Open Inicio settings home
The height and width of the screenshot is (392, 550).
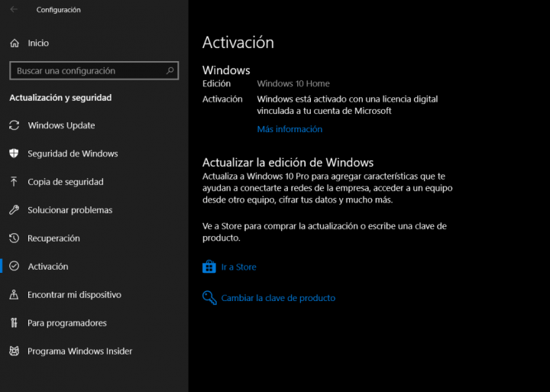(38, 43)
